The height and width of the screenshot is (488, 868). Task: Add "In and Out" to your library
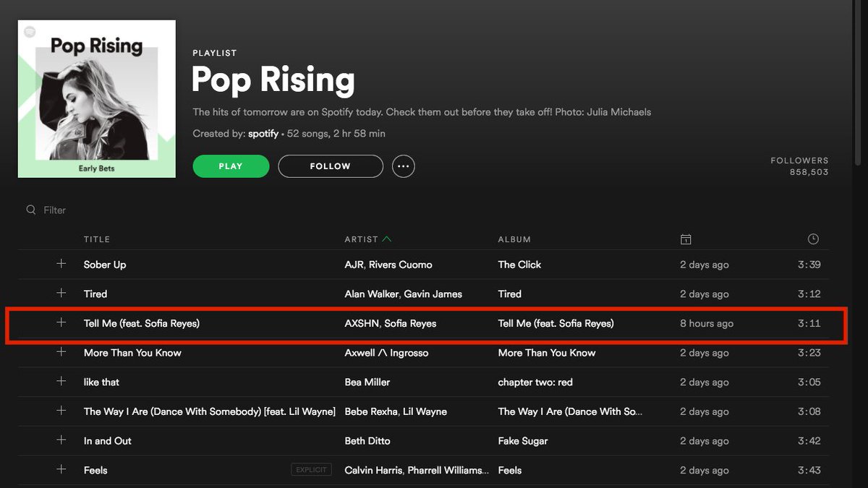(61, 440)
